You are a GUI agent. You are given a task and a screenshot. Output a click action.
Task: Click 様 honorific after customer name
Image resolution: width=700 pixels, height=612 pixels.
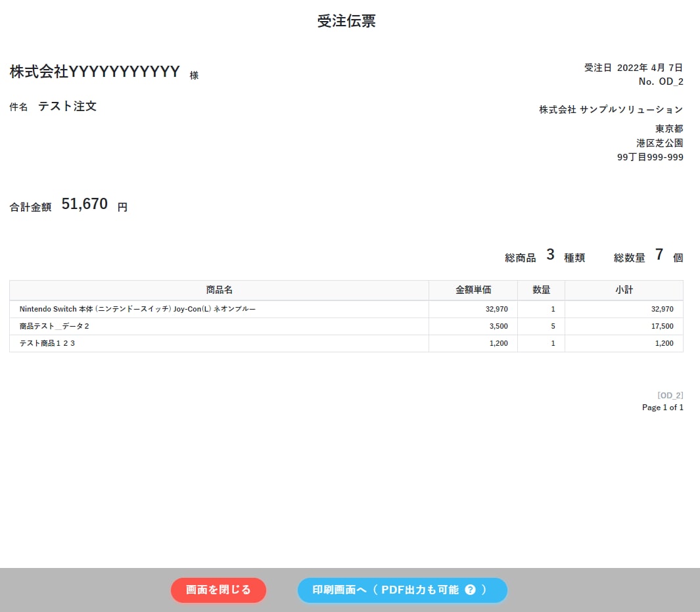point(194,76)
